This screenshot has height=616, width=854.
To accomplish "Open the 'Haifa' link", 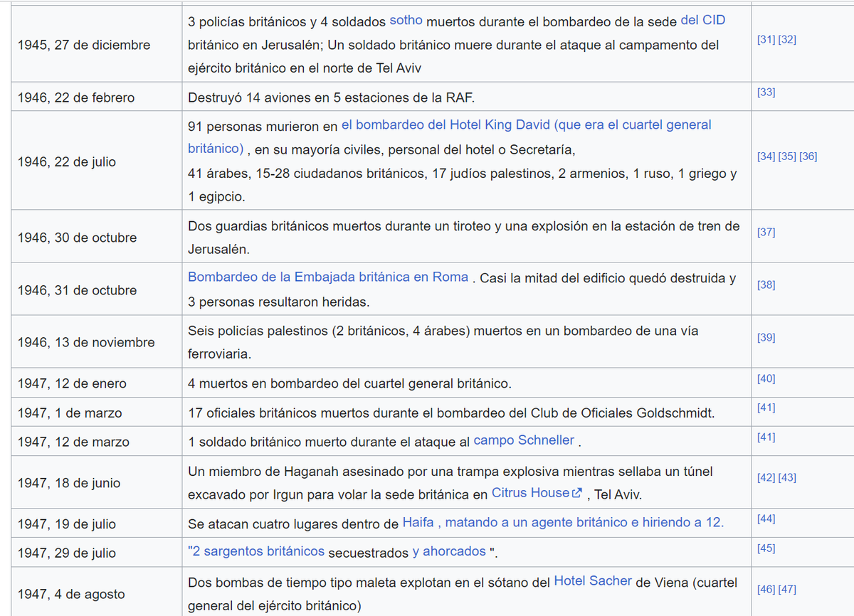I will (418, 523).
